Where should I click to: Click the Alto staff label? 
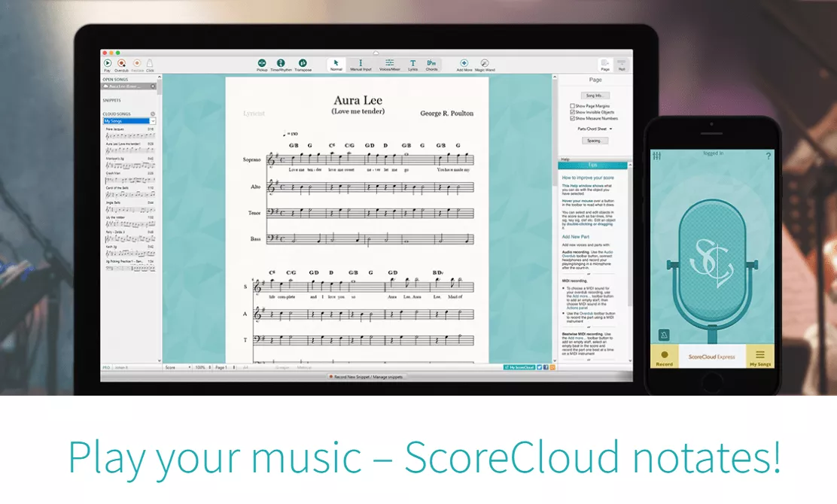point(256,187)
